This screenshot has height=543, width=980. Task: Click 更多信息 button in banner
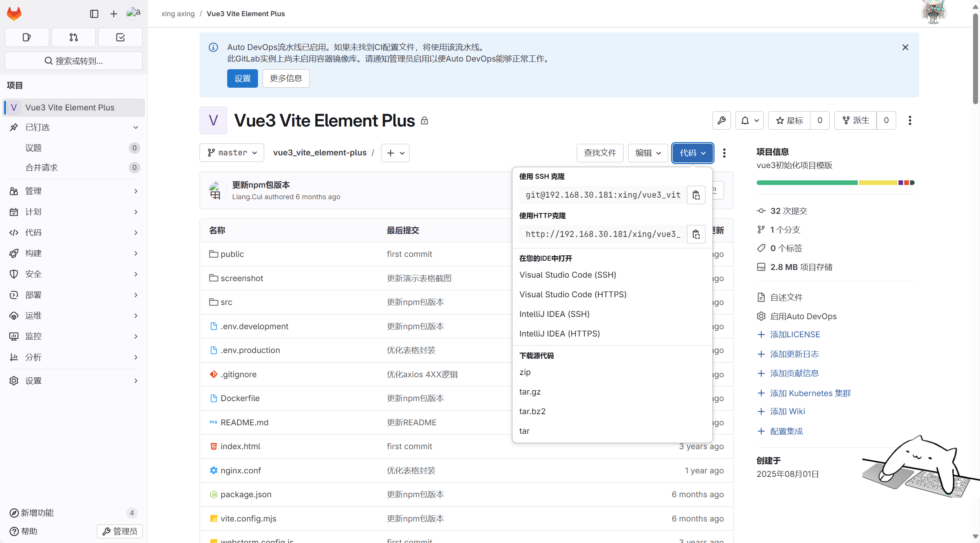(x=286, y=78)
